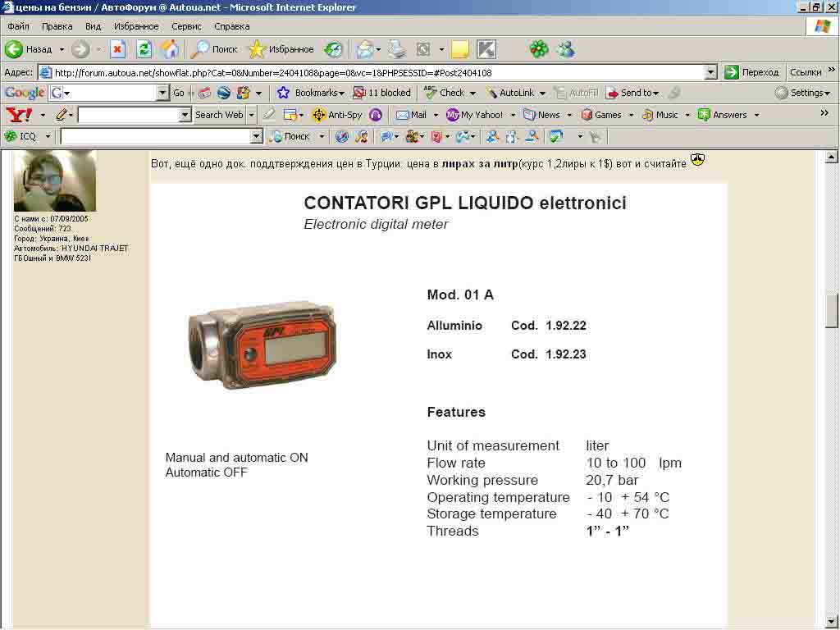Click the Stop loading icon
This screenshot has width=840, height=630.
click(x=117, y=49)
